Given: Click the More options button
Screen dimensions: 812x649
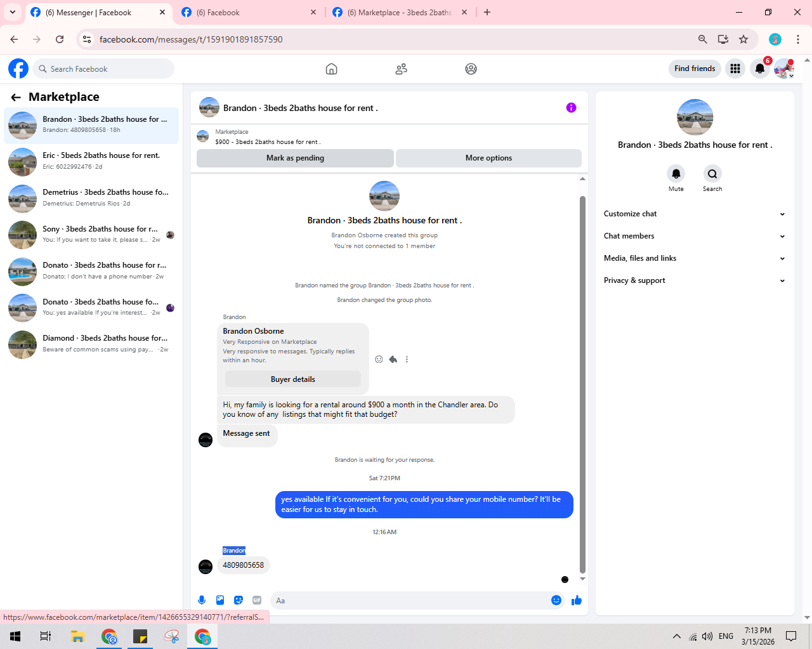Looking at the screenshot, I should click(x=488, y=158).
